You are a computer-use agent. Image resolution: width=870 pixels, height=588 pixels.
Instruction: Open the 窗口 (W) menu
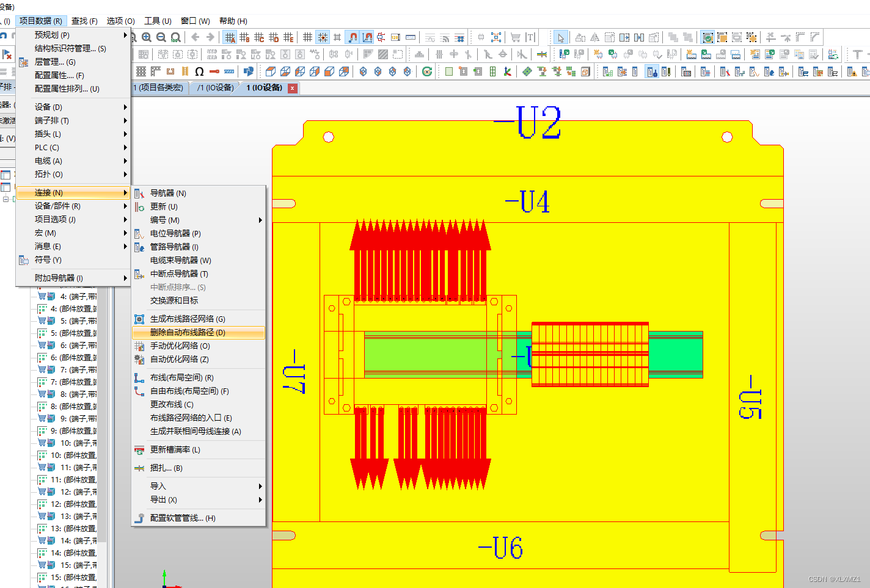(x=195, y=21)
